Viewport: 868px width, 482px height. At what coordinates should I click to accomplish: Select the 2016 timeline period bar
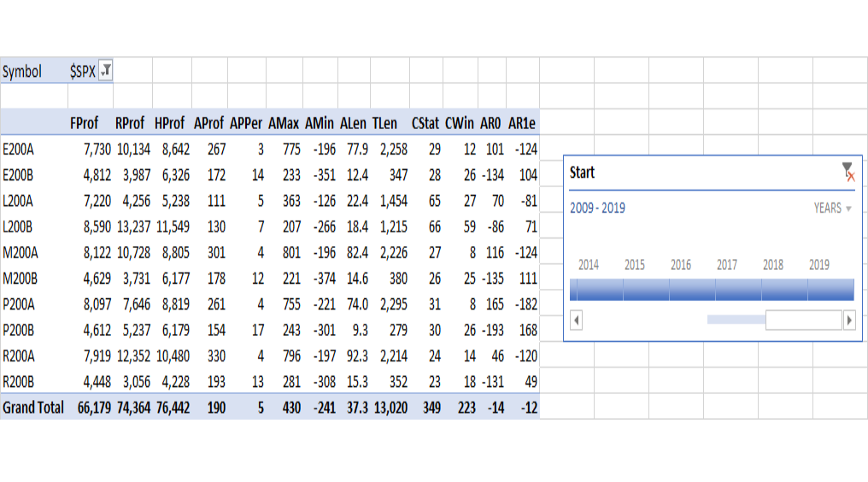point(692,290)
